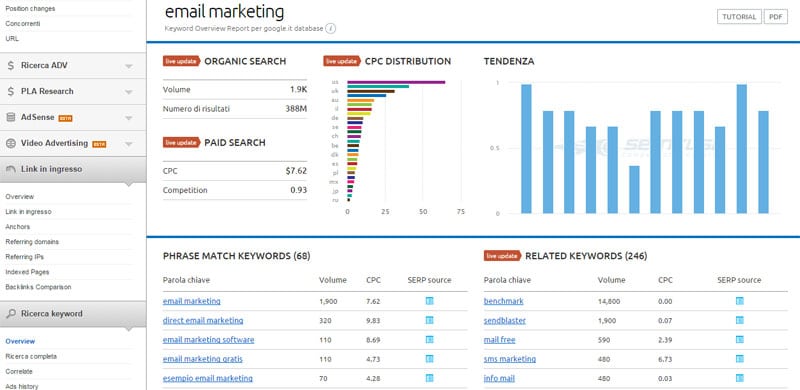Click the AdSense database icon
Viewport: 800px width, 390px height.
11,117
